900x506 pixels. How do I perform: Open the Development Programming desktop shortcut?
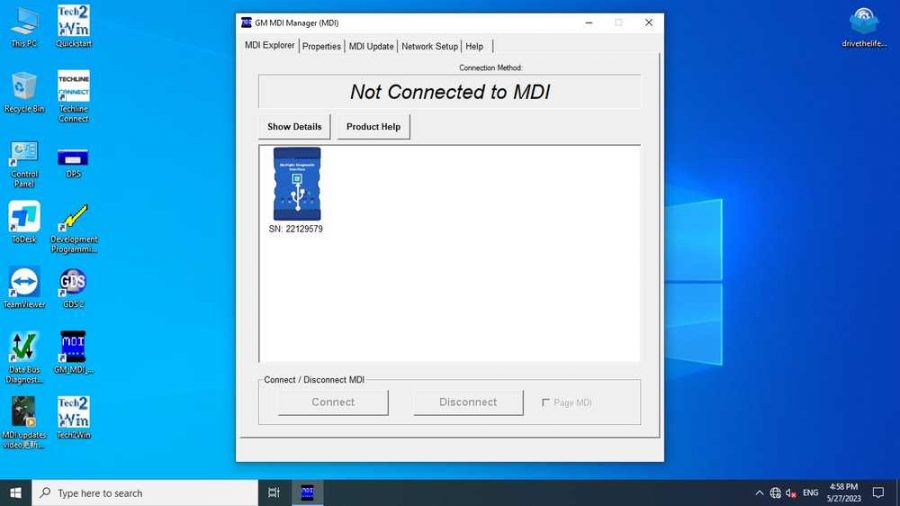click(73, 218)
